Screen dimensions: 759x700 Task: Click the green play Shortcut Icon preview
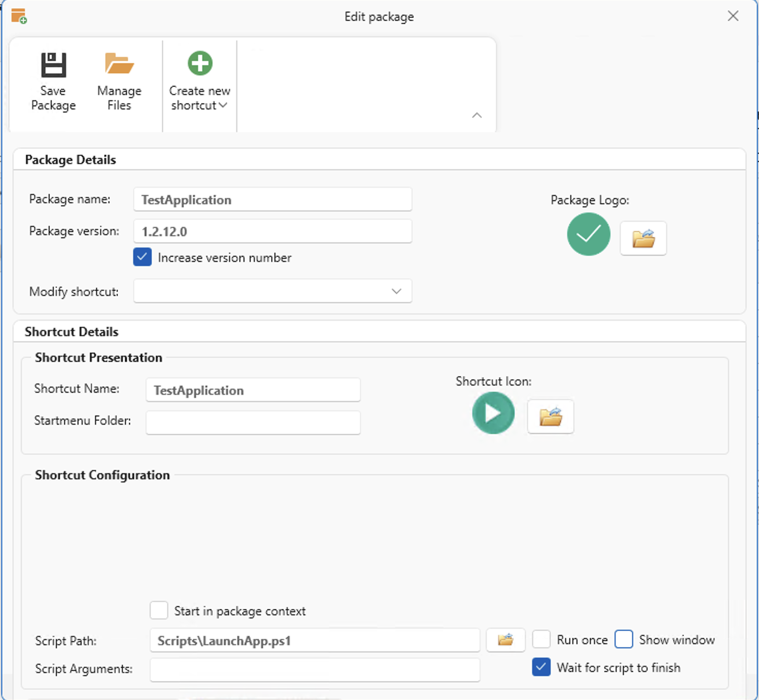pos(493,413)
